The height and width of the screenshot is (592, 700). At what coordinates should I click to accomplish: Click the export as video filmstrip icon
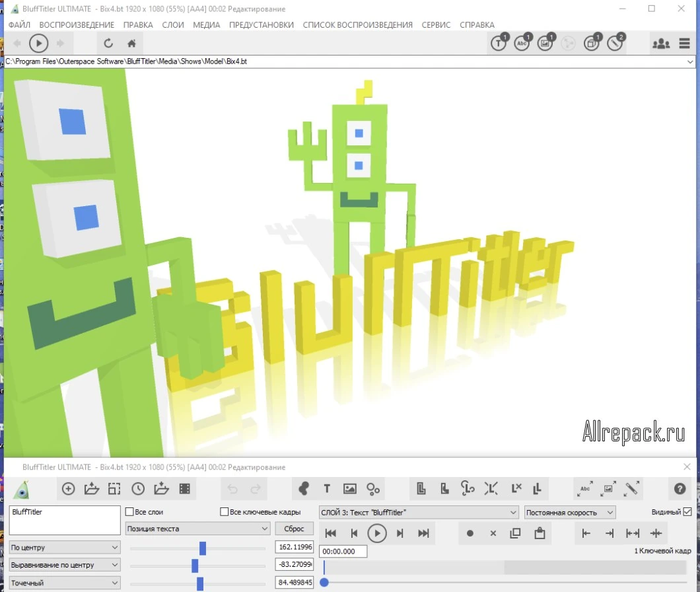click(x=185, y=489)
